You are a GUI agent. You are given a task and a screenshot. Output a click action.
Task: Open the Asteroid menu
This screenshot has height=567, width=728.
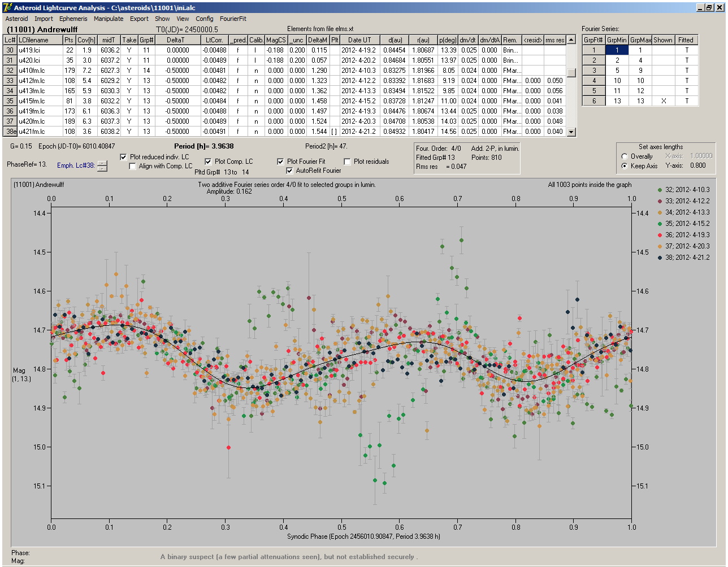click(x=16, y=19)
